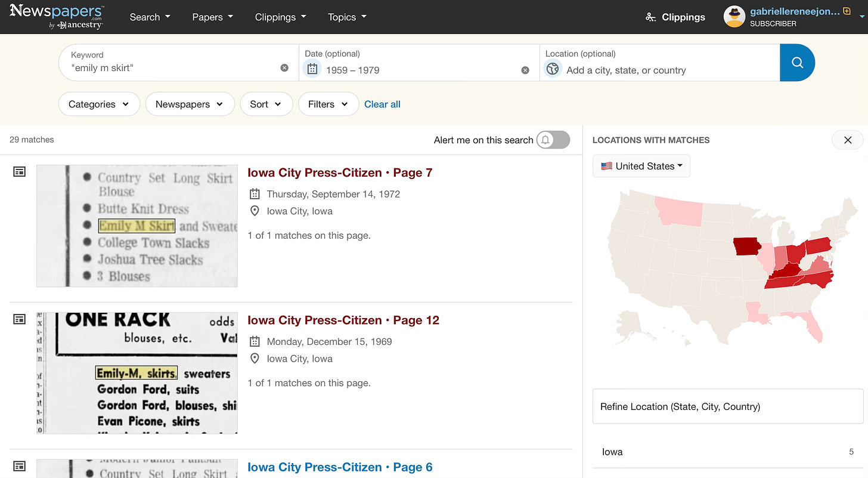Click newspaper icon beside Page 6 result
This screenshot has width=868, height=478.
20,466
